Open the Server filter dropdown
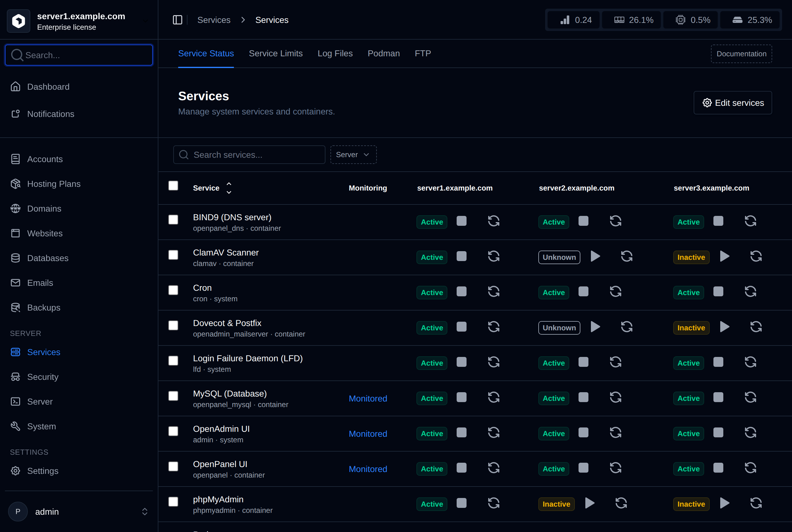 coord(353,155)
